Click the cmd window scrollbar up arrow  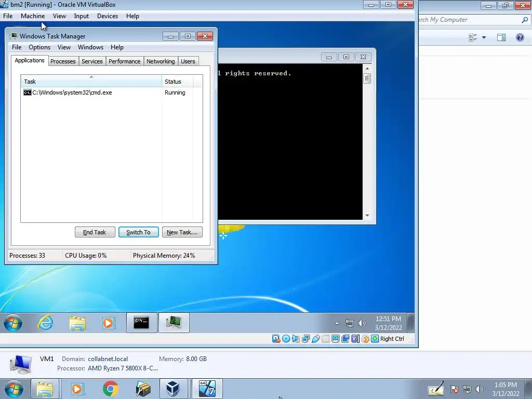coord(367,68)
